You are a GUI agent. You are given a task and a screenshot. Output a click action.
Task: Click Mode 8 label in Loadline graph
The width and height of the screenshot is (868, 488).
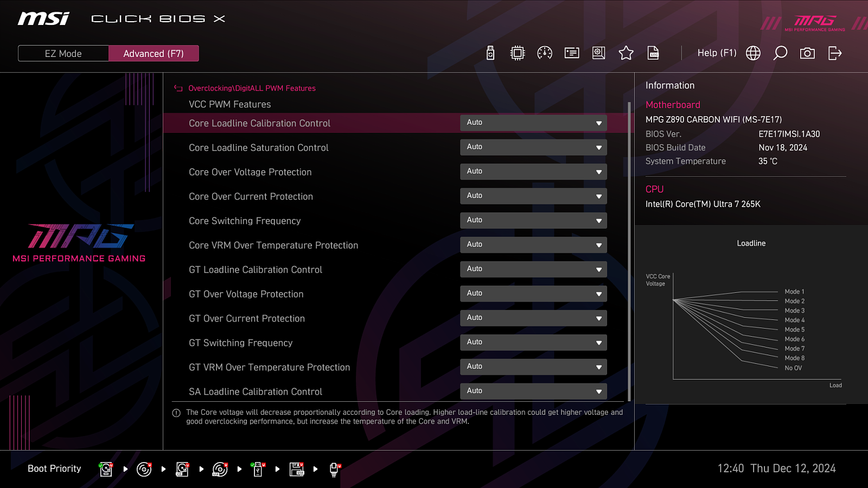click(x=794, y=358)
